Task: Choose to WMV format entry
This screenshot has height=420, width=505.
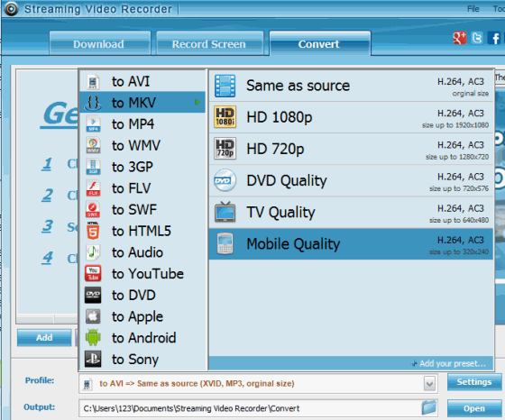Action: tap(142, 145)
